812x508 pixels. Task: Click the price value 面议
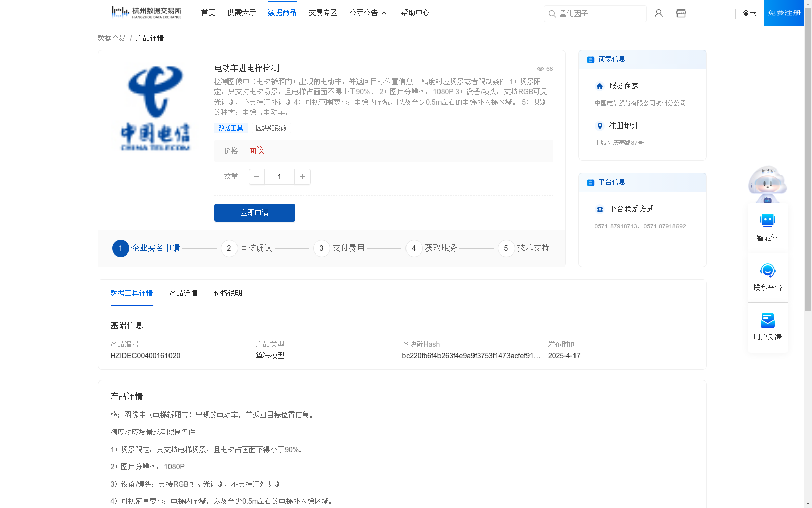[257, 150]
